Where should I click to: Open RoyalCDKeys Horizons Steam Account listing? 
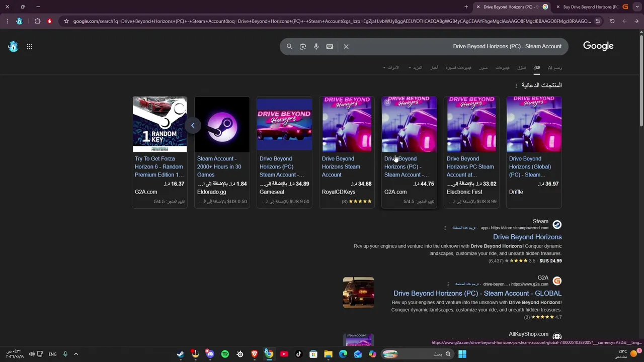coord(341,166)
